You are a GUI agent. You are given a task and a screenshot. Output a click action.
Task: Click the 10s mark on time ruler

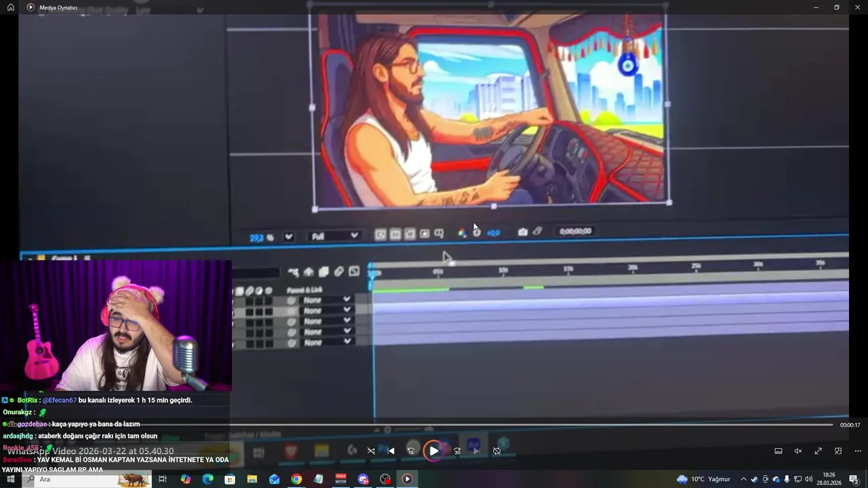[503, 270]
